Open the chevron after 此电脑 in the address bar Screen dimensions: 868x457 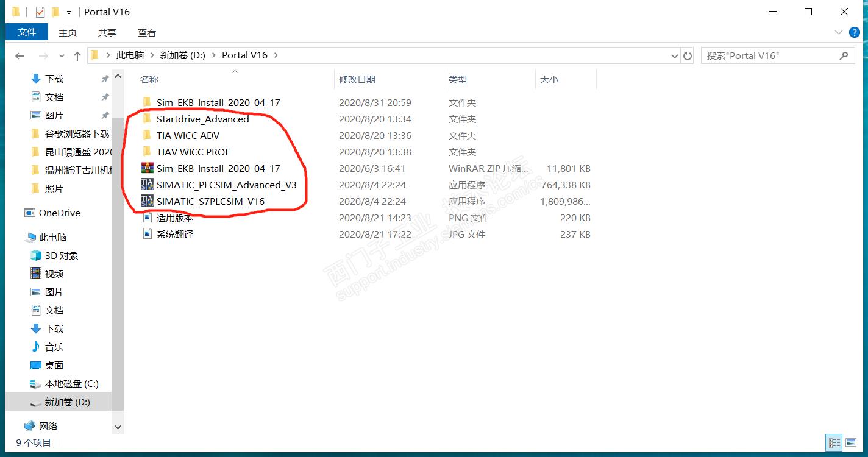pyautogui.click(x=152, y=55)
